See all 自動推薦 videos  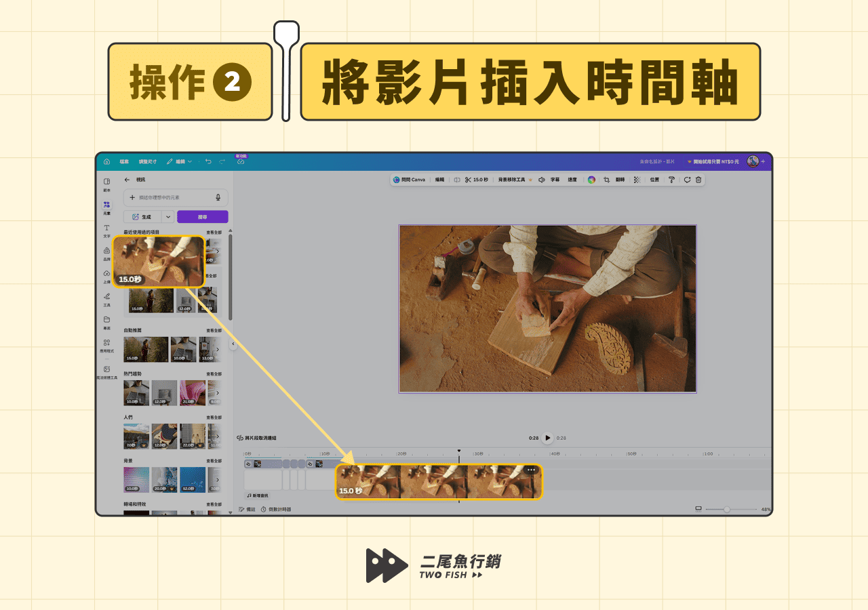[x=214, y=331]
